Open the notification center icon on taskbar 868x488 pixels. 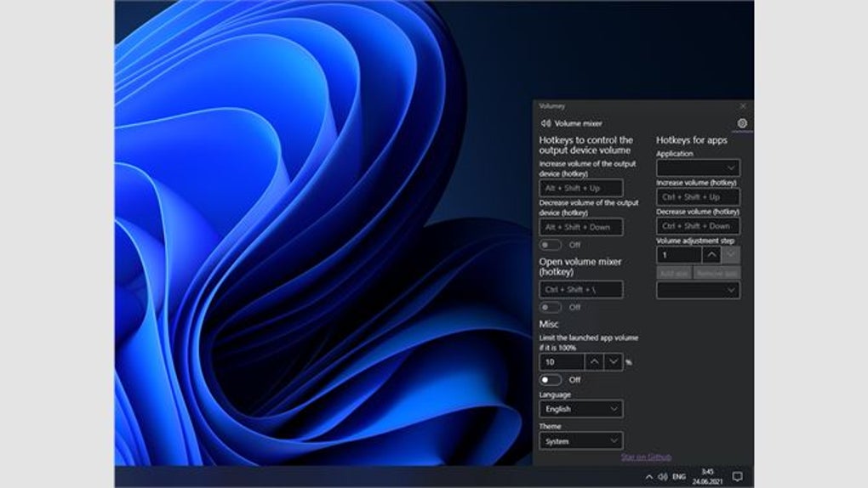tap(737, 476)
